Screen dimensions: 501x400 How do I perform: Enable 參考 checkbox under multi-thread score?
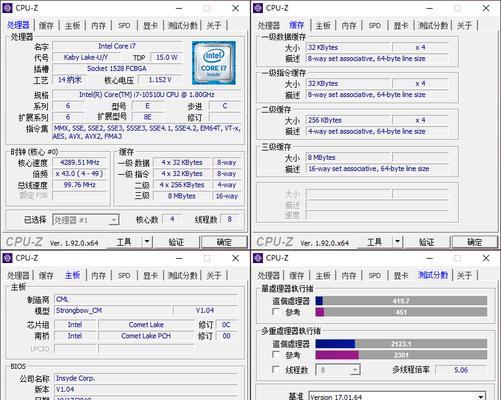276,354
